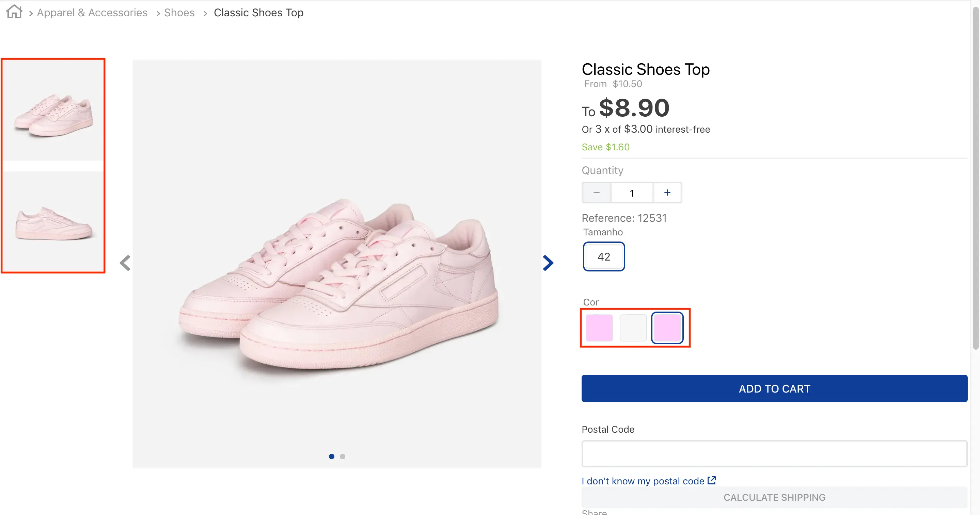
Task: Select the first pink color option
Action: pyautogui.click(x=599, y=328)
